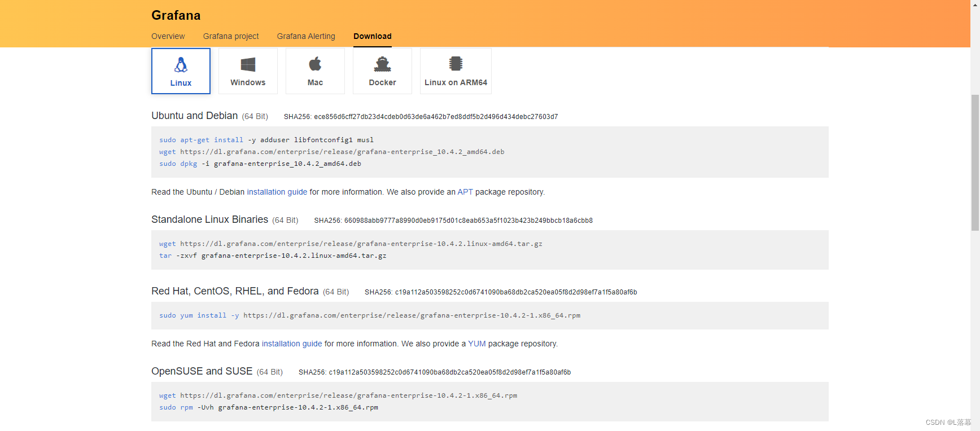
Task: Open the Grafana project tab
Action: tap(231, 36)
